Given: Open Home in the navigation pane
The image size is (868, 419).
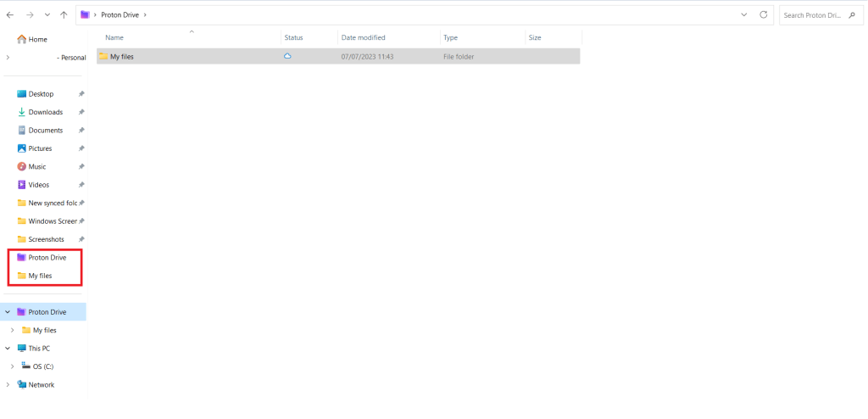Looking at the screenshot, I should click(x=32, y=39).
